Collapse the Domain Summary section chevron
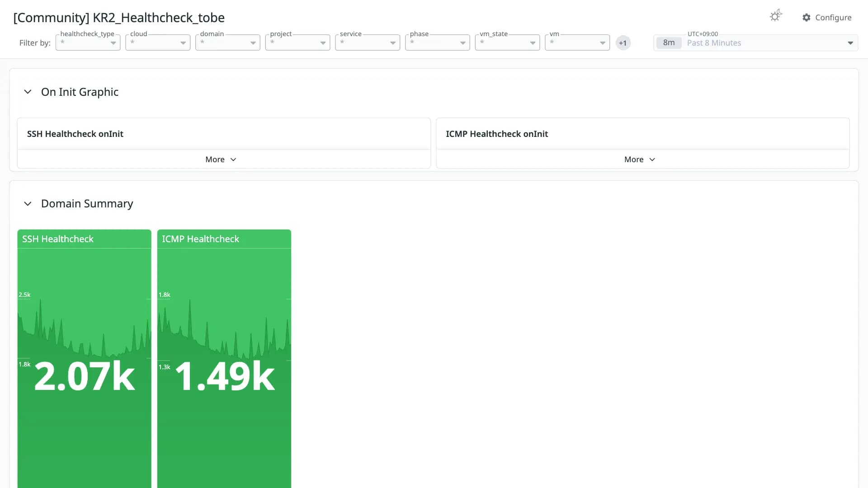 tap(28, 204)
